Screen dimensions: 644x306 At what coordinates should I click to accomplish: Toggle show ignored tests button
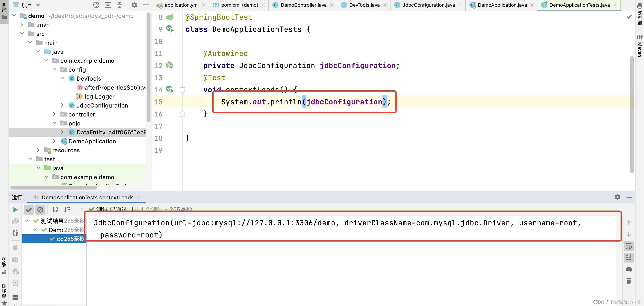(x=40, y=209)
